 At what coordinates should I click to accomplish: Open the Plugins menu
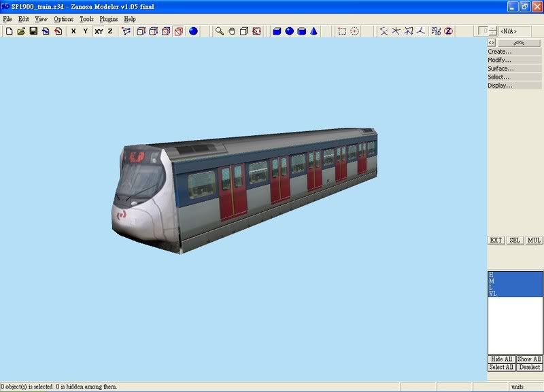(x=108, y=19)
